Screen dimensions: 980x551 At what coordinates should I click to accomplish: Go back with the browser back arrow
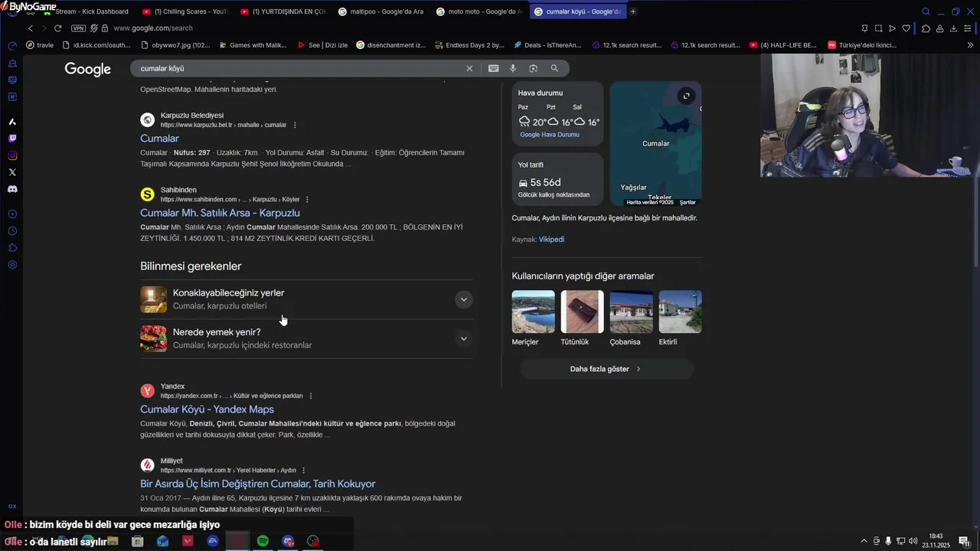coord(31,28)
